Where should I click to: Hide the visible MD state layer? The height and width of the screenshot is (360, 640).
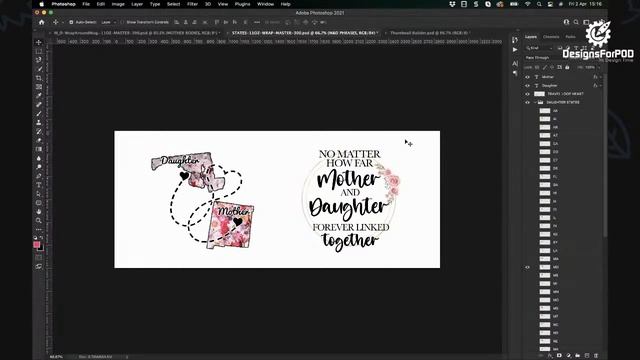[527, 267]
